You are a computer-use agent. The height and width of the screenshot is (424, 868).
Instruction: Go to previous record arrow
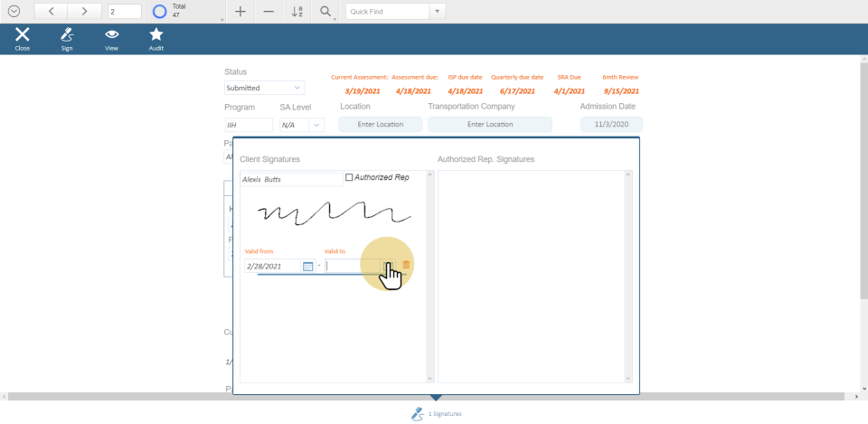[x=51, y=12]
